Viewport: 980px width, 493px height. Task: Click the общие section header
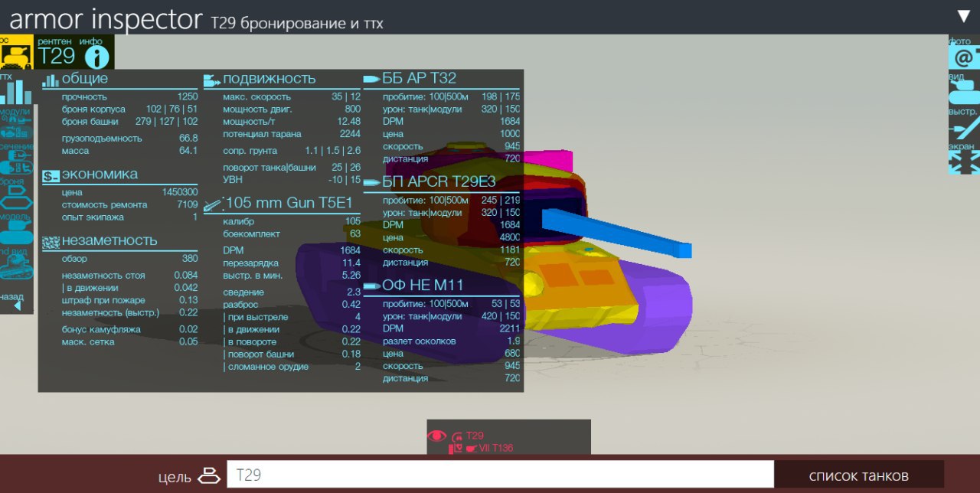click(85, 78)
